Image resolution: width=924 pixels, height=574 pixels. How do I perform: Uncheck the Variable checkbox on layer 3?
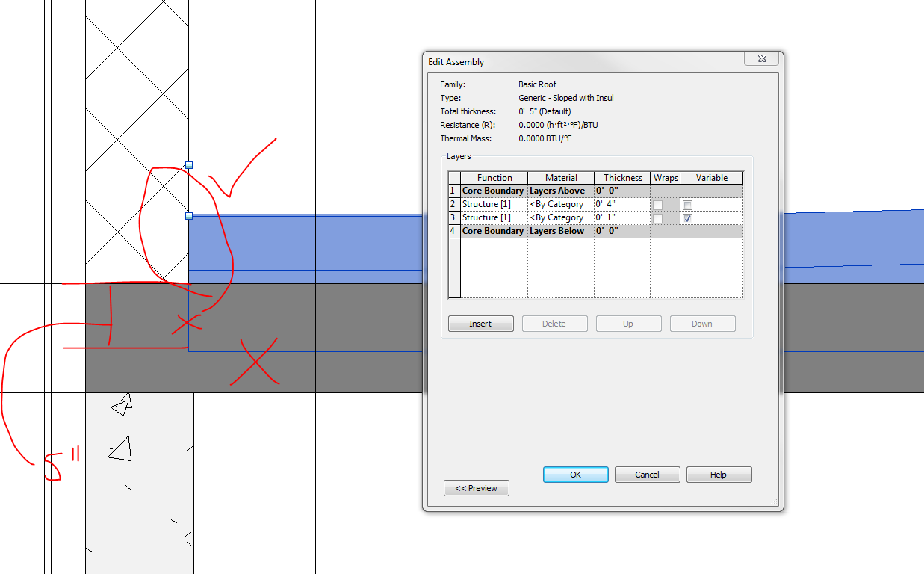(687, 217)
